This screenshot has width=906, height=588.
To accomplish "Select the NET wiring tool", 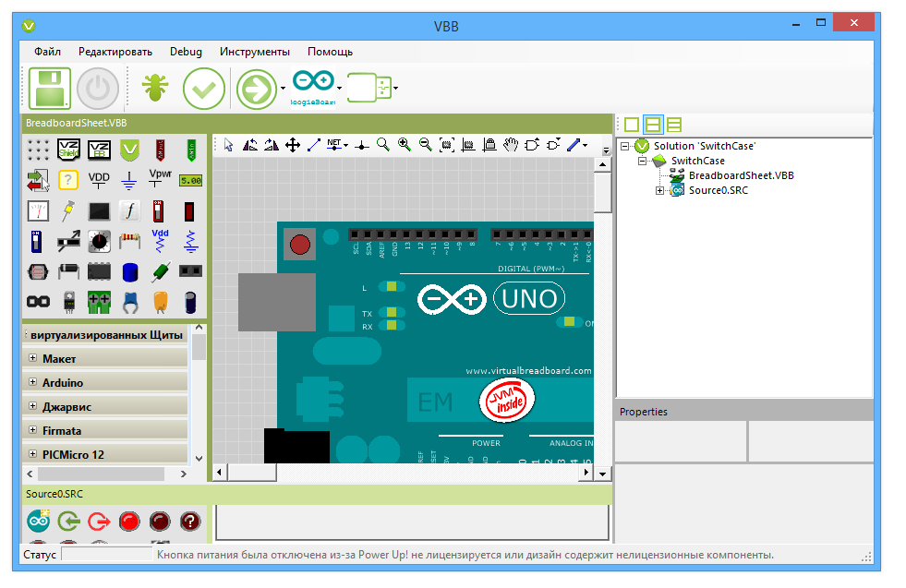I will click(333, 144).
